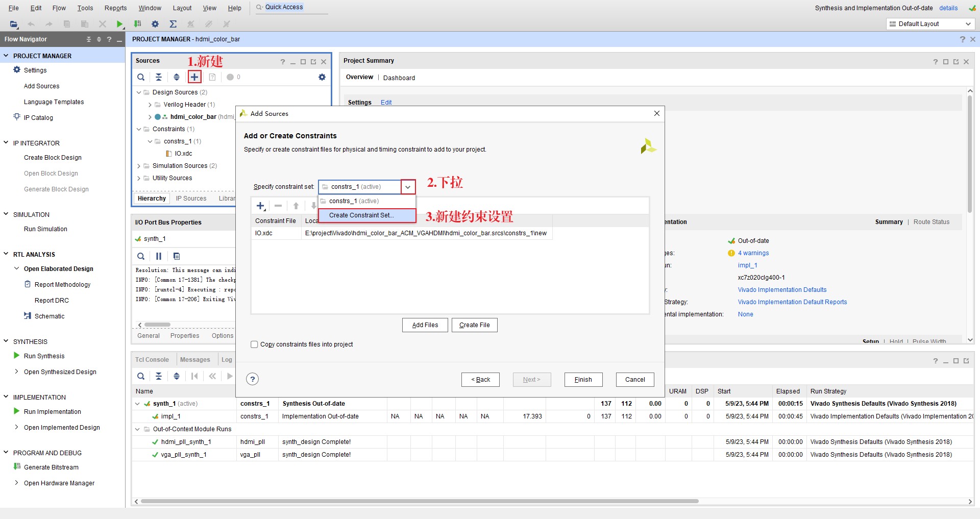The image size is (980, 519).
Task: Collapse the Out-of-Context Module Runs row
Action: coord(137,429)
